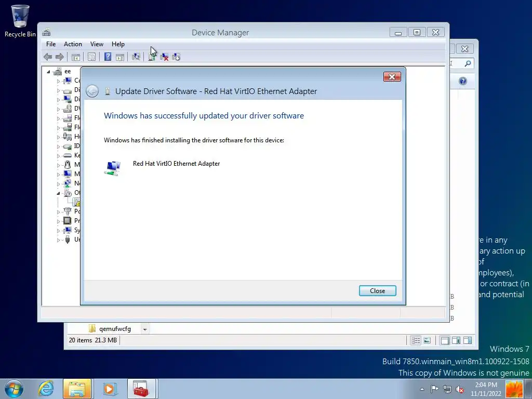Expand the Ports node in device tree
The width and height of the screenshot is (532, 399).
pos(58,212)
